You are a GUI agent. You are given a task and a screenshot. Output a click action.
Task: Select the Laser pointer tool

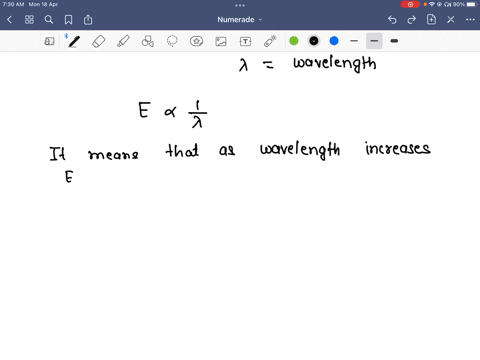point(270,41)
